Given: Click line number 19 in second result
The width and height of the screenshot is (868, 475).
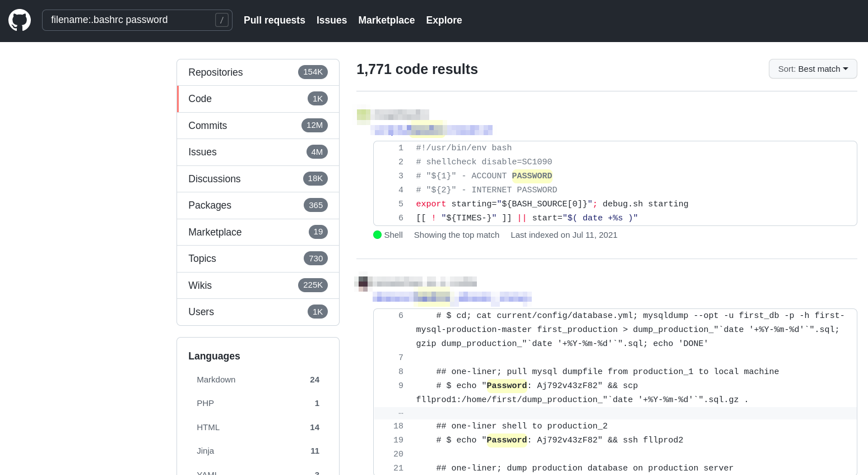Looking at the screenshot, I should (x=398, y=440).
